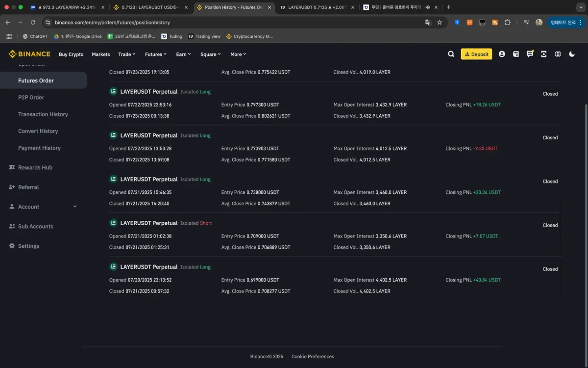This screenshot has width=588, height=368.
Task: Open the Binance search icon
Action: tap(451, 54)
